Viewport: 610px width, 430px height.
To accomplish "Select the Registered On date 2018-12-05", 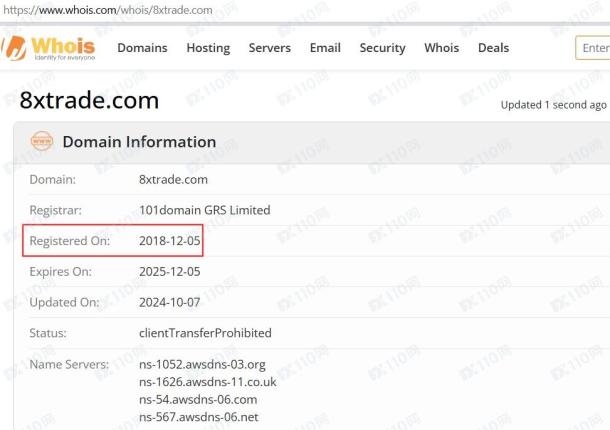I will 170,241.
